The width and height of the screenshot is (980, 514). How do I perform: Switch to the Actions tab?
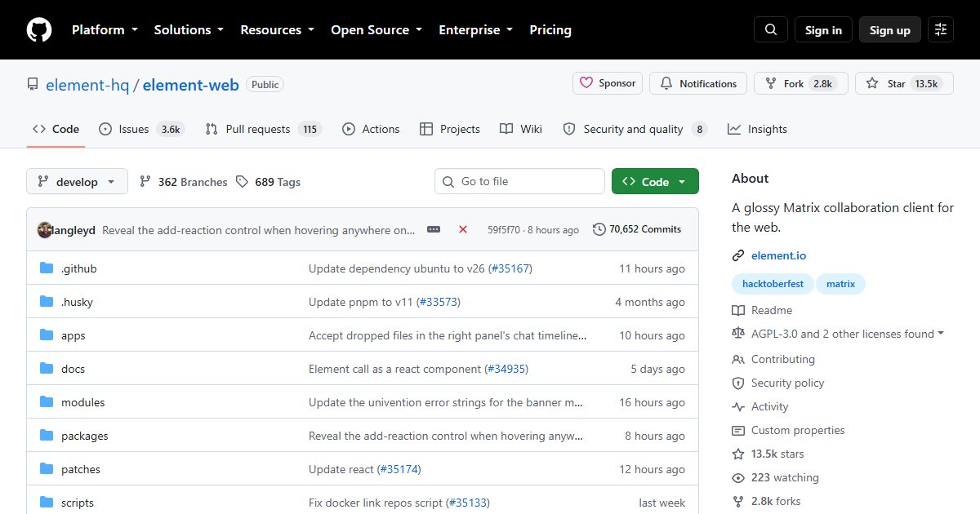(x=371, y=129)
